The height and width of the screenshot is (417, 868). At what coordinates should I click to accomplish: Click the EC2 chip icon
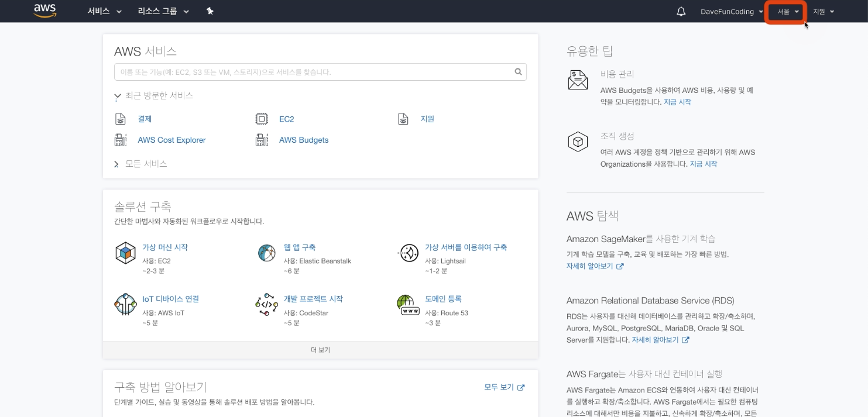point(262,119)
